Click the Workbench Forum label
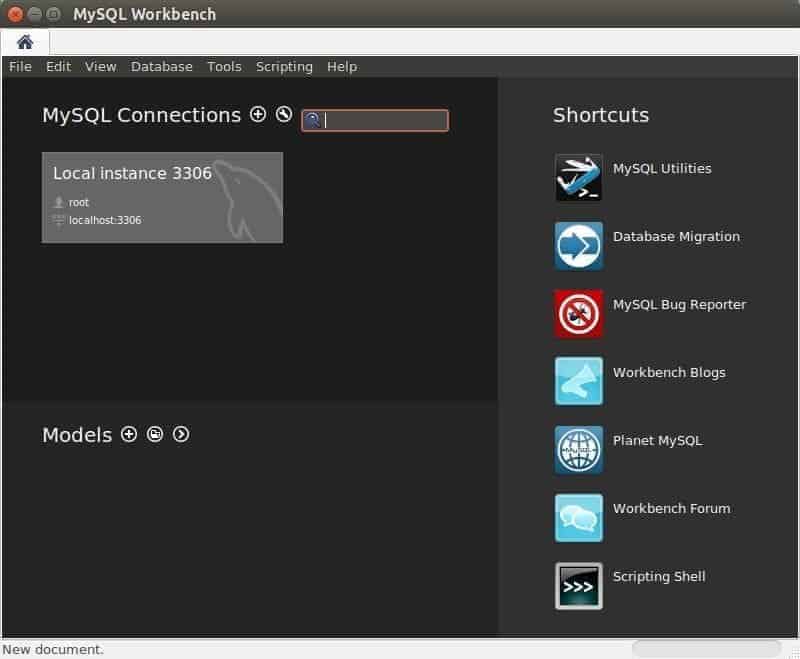The width and height of the screenshot is (800, 659). (x=671, y=509)
